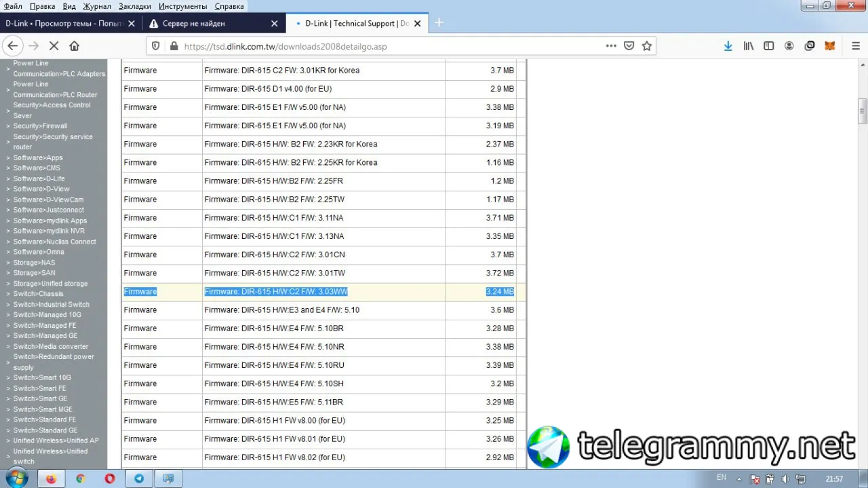Click the taskbar clock showing 21:57

coord(834,478)
